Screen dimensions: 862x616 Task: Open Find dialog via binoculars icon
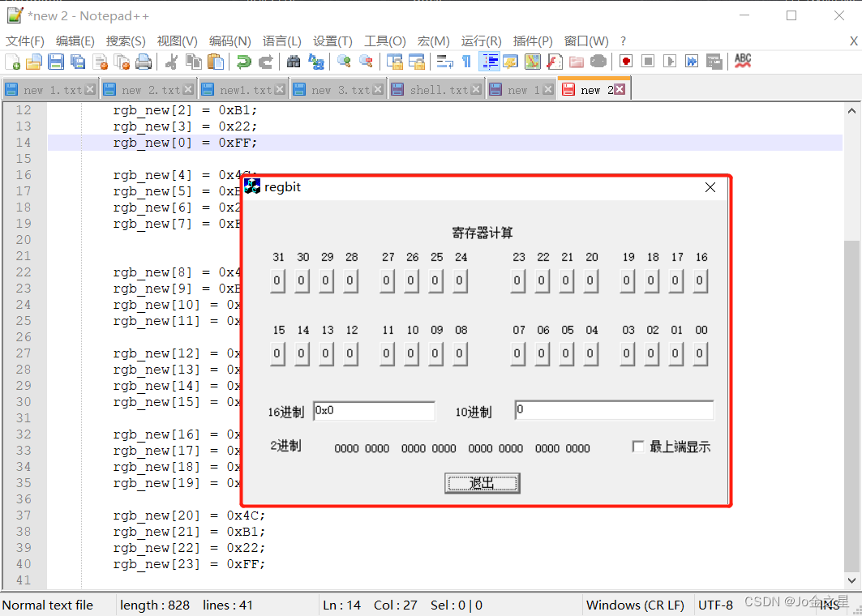tap(293, 61)
